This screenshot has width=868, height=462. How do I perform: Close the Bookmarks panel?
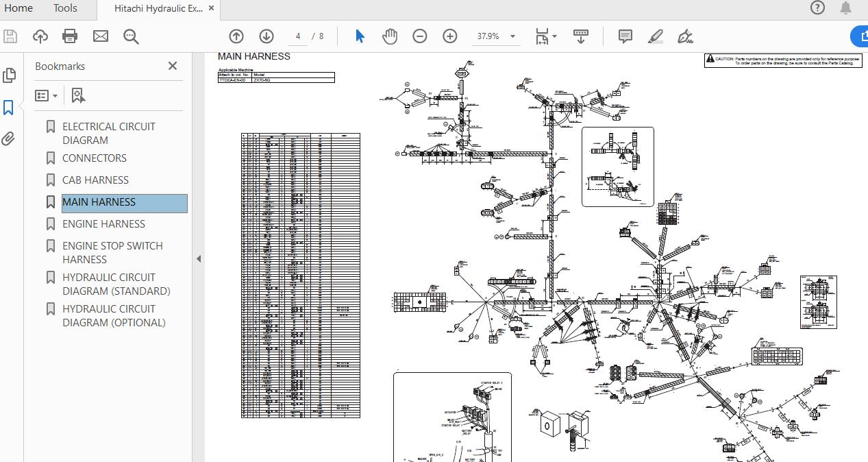coord(173,66)
